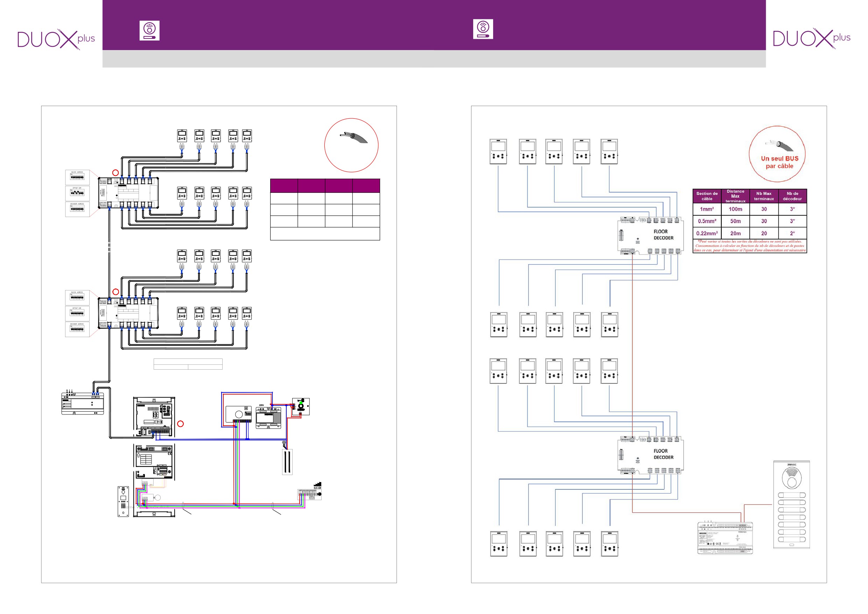
Task: Click the red footnote text under the table
Action: 749,246
